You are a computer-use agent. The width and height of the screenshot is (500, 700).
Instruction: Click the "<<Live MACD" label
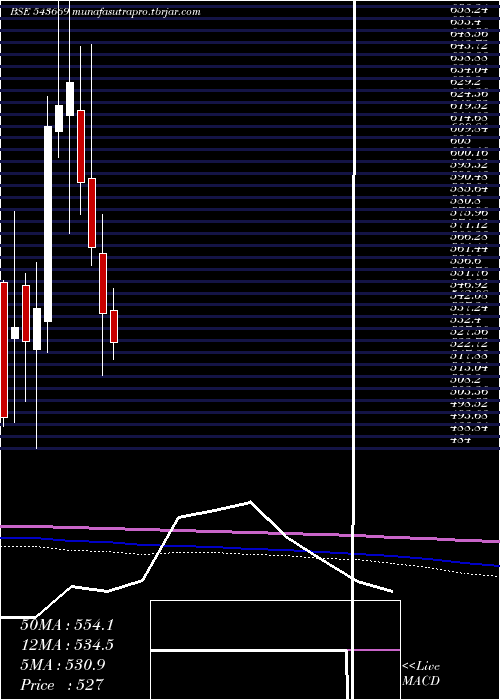coord(421,674)
